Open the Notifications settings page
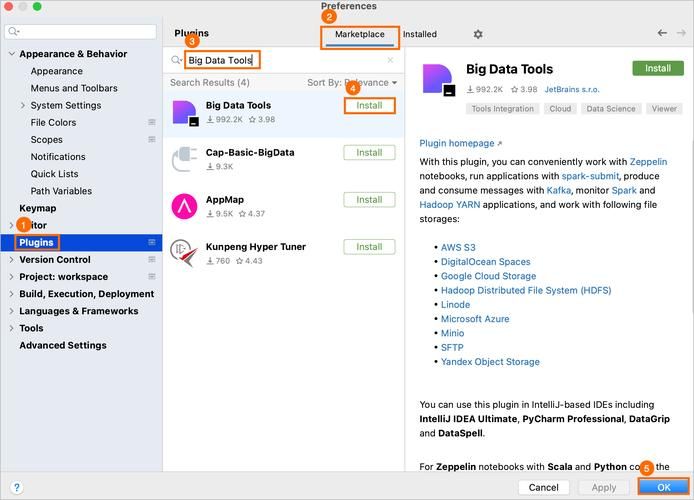This screenshot has width=694, height=500. click(58, 157)
